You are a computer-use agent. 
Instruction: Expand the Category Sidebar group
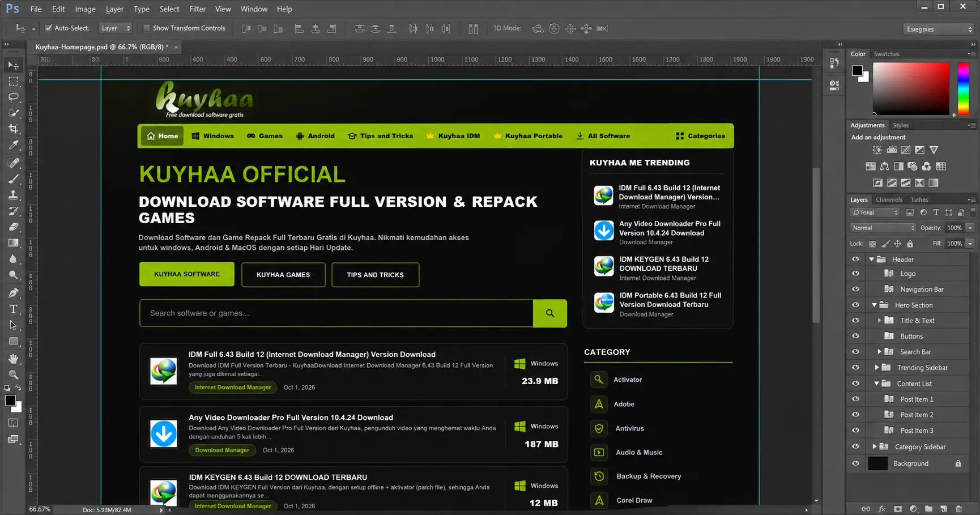coord(875,446)
